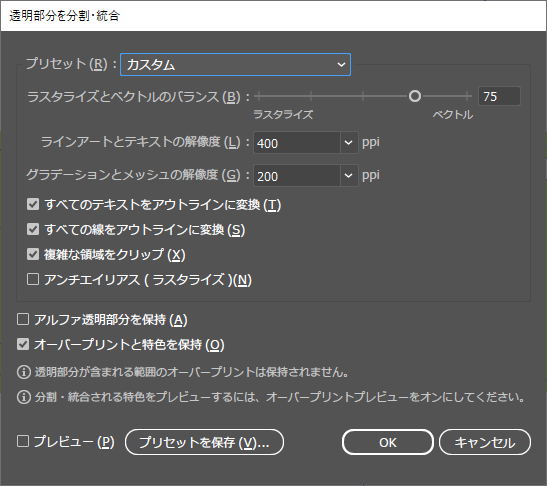
Task: Click the キャンセル button
Action: pos(485,442)
